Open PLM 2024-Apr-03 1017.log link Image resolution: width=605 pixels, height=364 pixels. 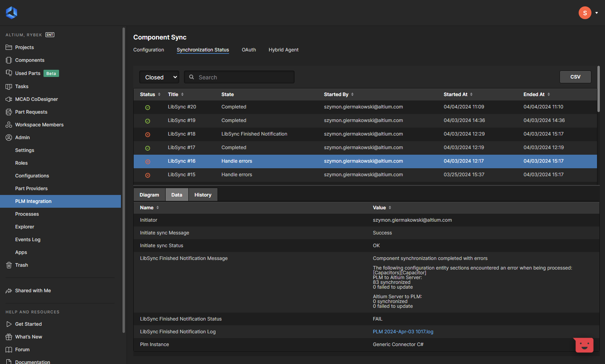(403, 332)
